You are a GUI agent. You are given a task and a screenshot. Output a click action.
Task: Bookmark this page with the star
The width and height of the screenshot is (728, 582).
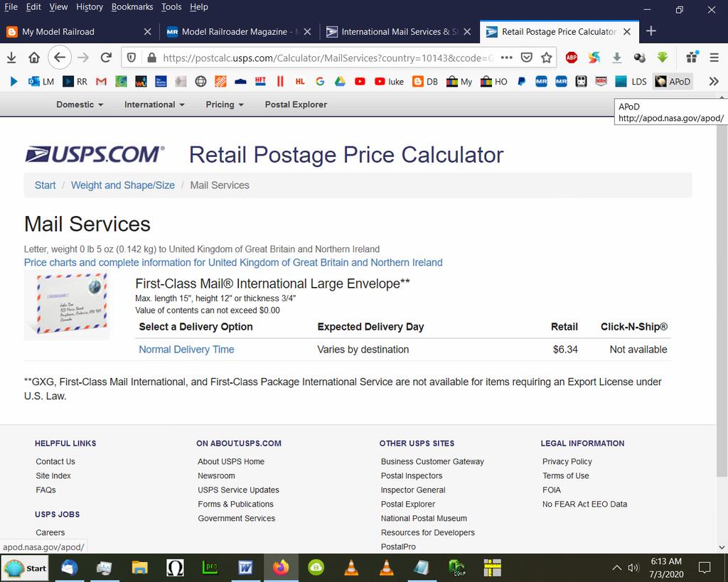547,58
